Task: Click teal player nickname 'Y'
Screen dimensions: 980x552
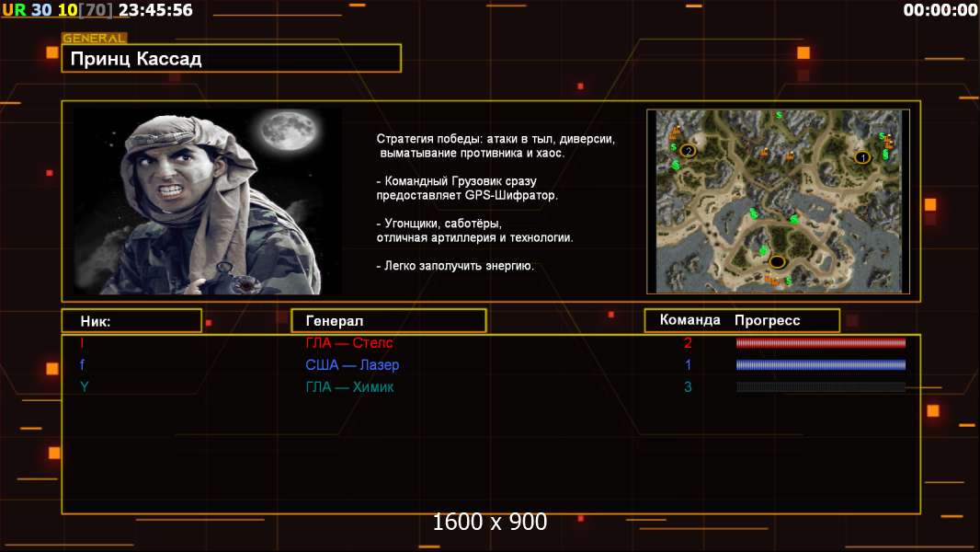Action: [x=85, y=387]
